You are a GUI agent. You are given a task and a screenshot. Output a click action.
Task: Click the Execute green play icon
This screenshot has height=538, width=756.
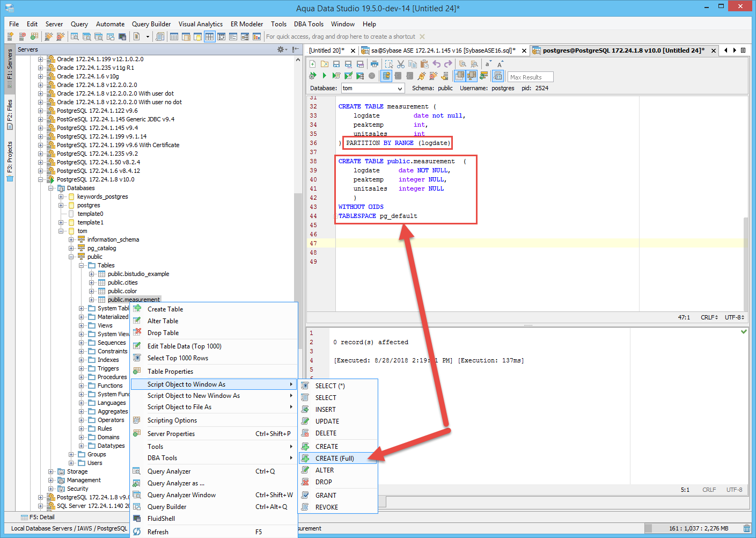point(324,76)
